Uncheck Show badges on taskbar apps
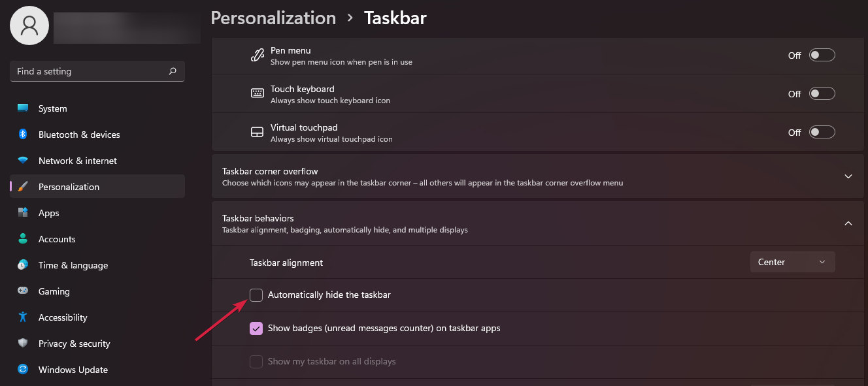The height and width of the screenshot is (386, 868). [x=256, y=329]
